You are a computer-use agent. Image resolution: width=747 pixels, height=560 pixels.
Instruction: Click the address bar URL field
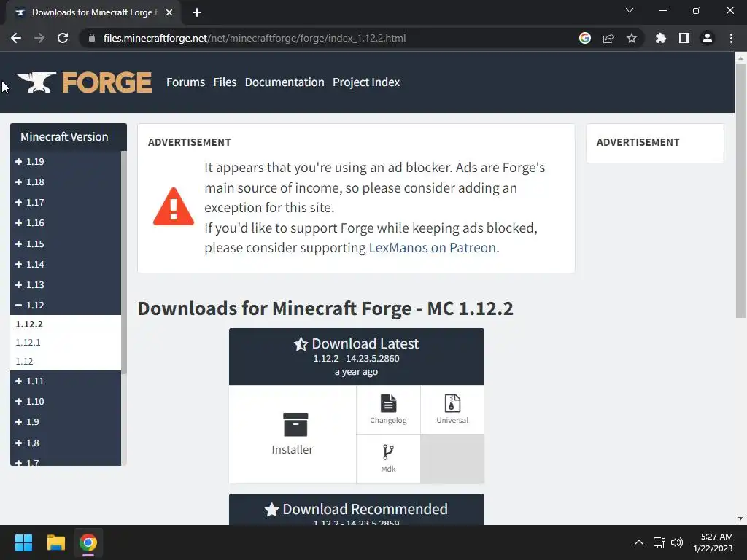(x=329, y=38)
